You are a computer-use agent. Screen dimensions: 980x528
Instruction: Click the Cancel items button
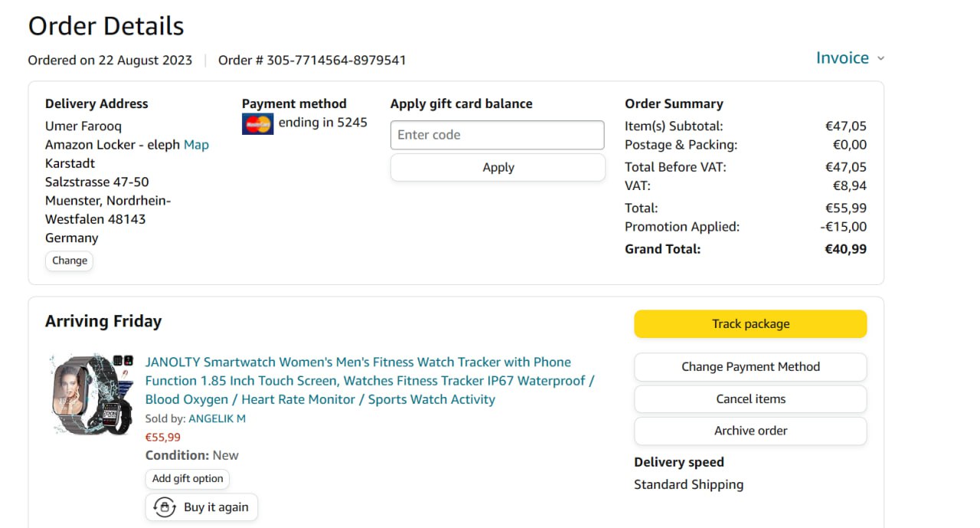pyautogui.click(x=750, y=399)
